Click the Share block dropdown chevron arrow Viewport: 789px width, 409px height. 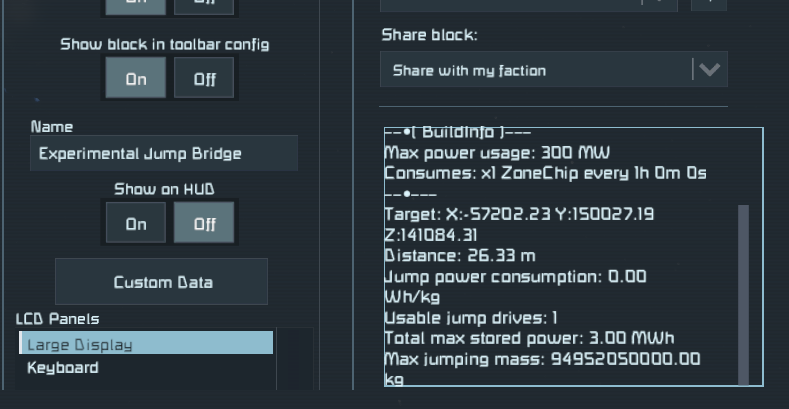[709, 70]
